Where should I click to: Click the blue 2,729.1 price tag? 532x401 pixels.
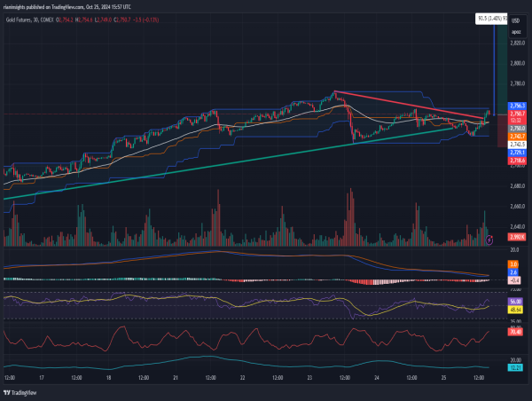[517, 153]
